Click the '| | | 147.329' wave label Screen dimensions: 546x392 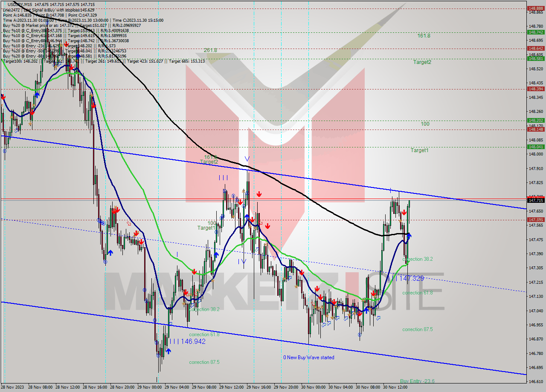(x=405, y=278)
